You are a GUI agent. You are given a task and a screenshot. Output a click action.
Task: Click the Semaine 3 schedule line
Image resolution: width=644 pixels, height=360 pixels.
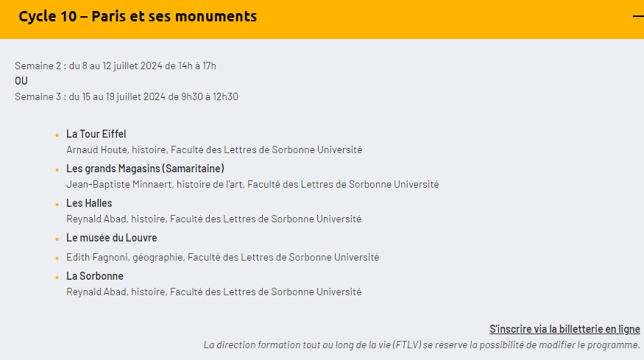pos(127,96)
